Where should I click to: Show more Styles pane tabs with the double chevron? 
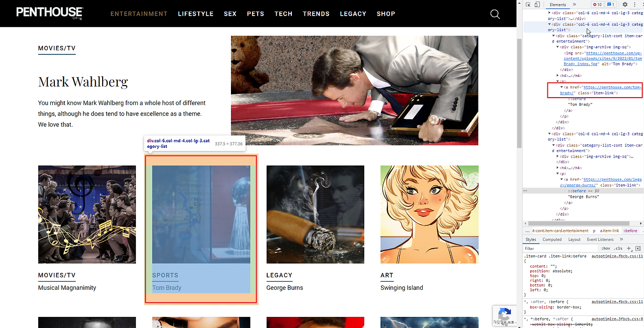click(621, 239)
